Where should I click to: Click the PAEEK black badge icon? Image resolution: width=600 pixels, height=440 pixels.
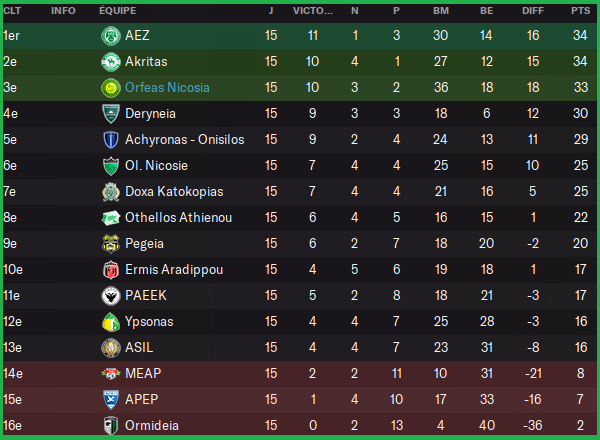pos(110,295)
